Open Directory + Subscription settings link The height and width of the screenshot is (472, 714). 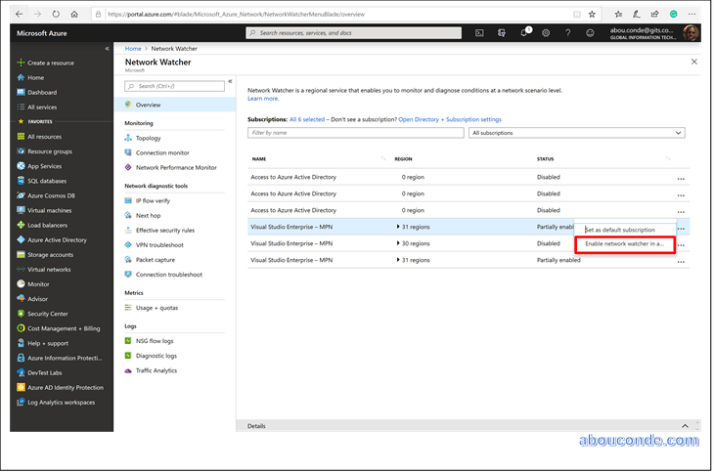(450, 119)
